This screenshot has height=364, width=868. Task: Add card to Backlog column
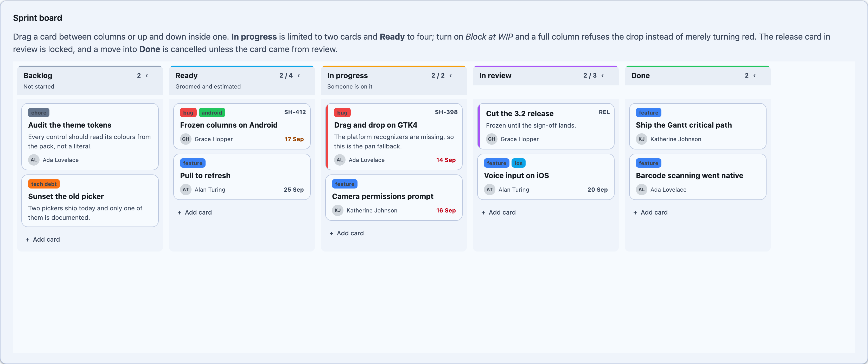coord(43,239)
